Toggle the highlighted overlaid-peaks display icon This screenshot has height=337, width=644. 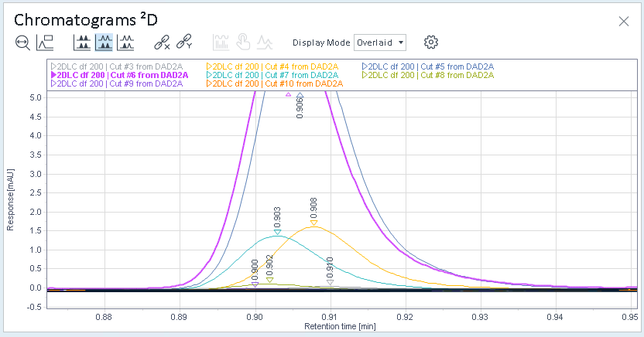click(x=104, y=43)
